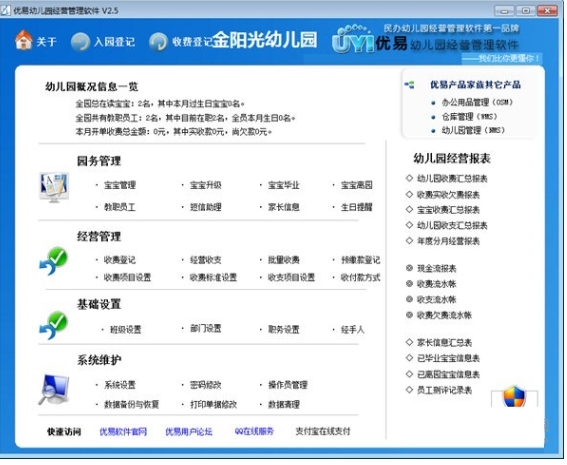This screenshot has height=465, width=567.
Task: Click the house icon next to 关于
Action: (24, 40)
